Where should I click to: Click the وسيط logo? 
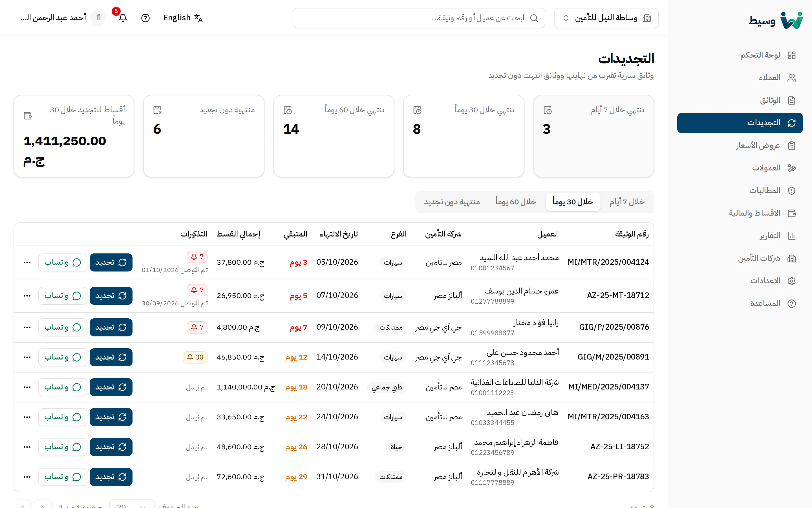[x=775, y=20]
